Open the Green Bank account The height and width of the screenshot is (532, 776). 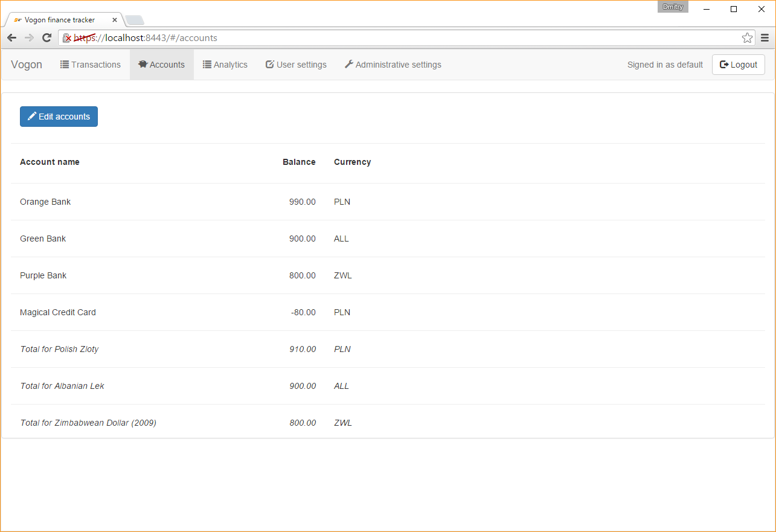[x=43, y=239]
